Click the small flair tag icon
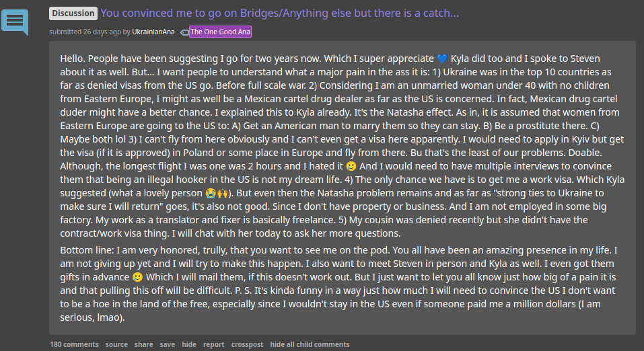Viewport: 644px width, 351px height. (184, 32)
